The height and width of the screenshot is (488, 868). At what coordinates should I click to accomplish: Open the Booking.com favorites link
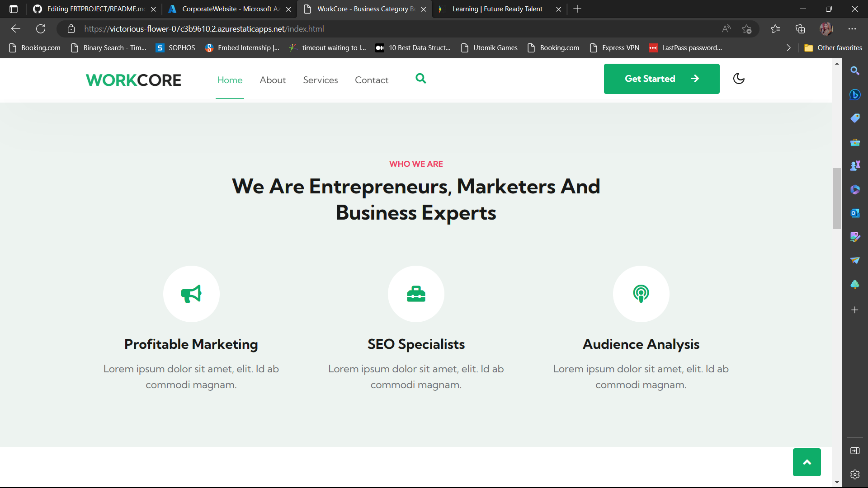[x=35, y=47]
